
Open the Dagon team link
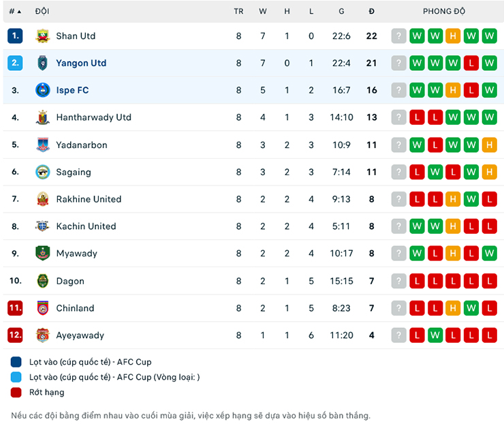pyautogui.click(x=70, y=281)
